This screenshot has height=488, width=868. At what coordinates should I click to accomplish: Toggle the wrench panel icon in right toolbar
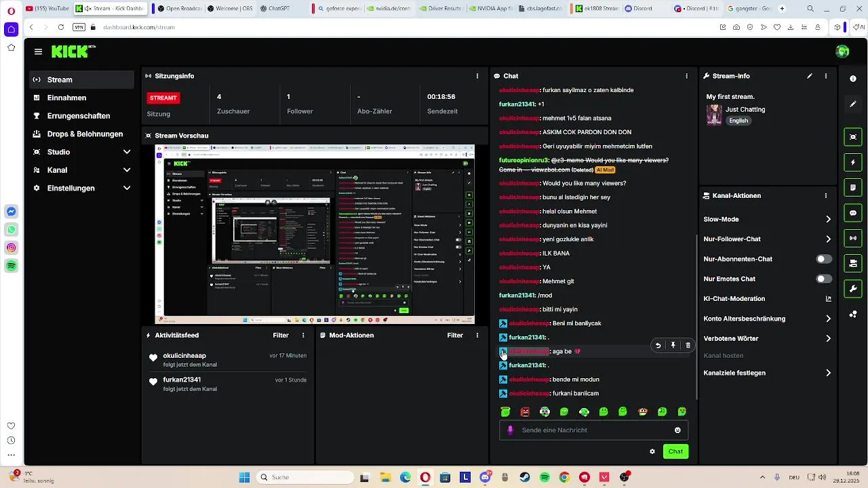[x=853, y=289]
